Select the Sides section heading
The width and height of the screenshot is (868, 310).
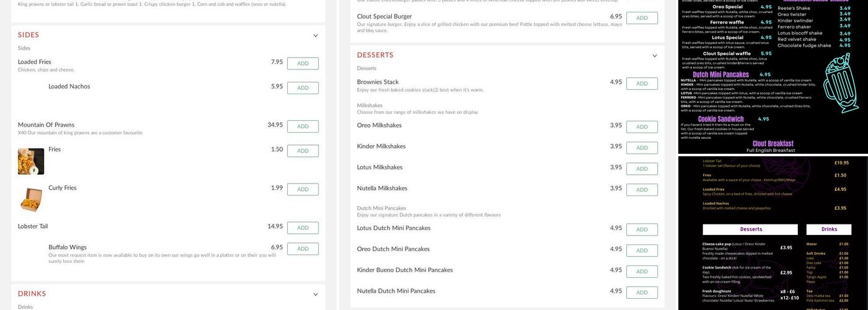coord(29,35)
